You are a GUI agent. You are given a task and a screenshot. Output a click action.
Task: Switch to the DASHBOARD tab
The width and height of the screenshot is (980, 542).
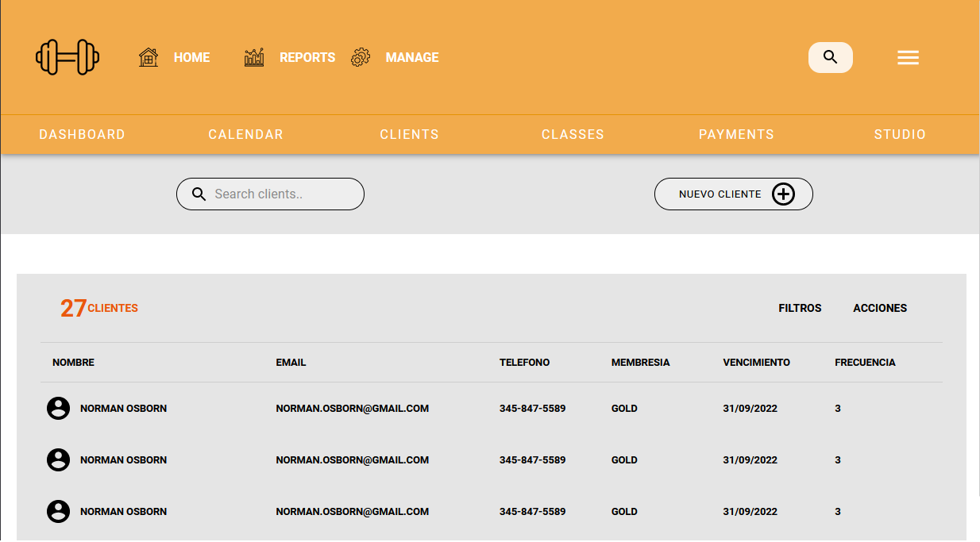click(x=83, y=134)
